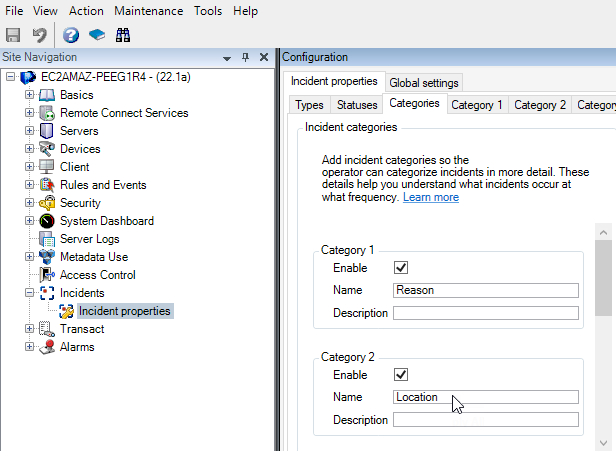
Task: Click the Category 1 Name field
Action: click(x=486, y=291)
